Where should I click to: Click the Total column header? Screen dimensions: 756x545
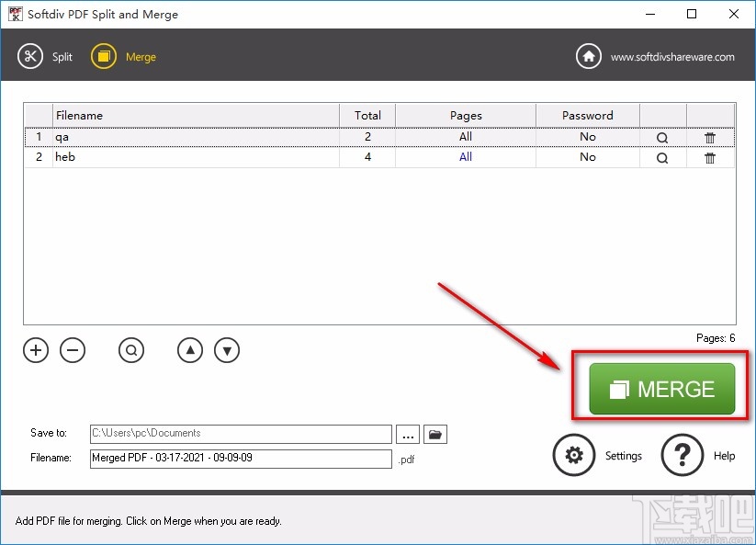[x=367, y=115]
